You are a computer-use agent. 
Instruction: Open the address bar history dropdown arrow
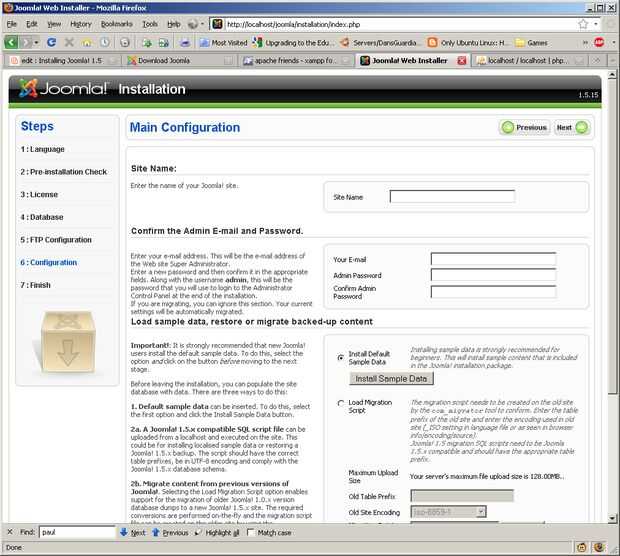pos(596,24)
